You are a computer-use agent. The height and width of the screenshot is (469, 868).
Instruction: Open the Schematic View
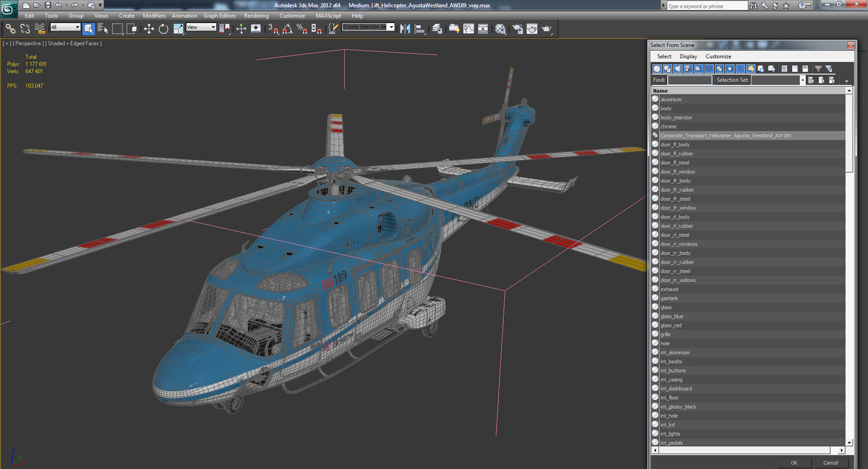pyautogui.click(x=483, y=28)
